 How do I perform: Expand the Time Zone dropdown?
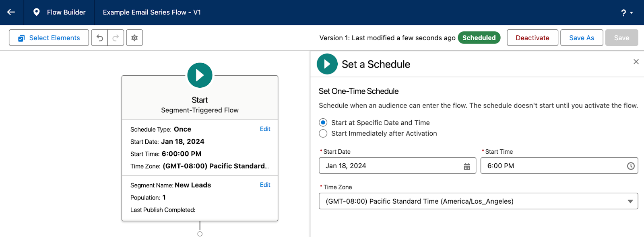(478, 201)
